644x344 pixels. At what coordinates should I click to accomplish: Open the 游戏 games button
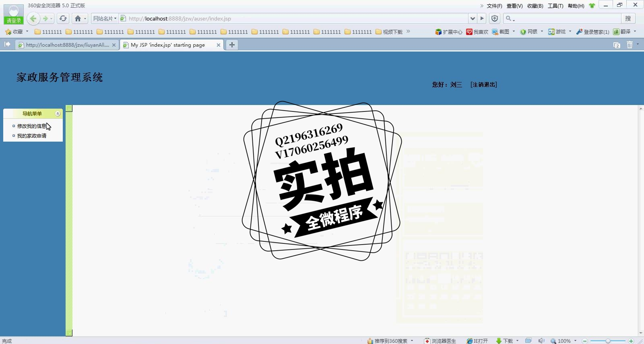(x=557, y=31)
